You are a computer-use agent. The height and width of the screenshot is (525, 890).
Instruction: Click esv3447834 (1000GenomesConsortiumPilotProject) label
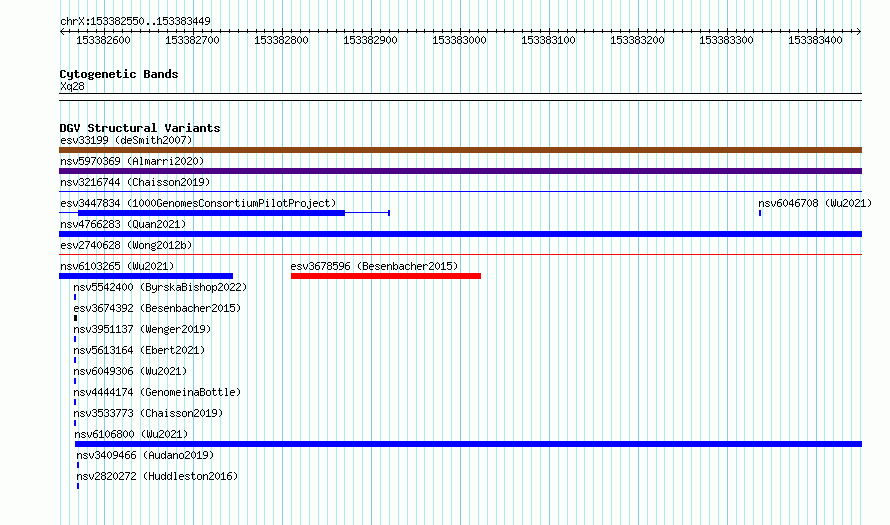pos(198,203)
